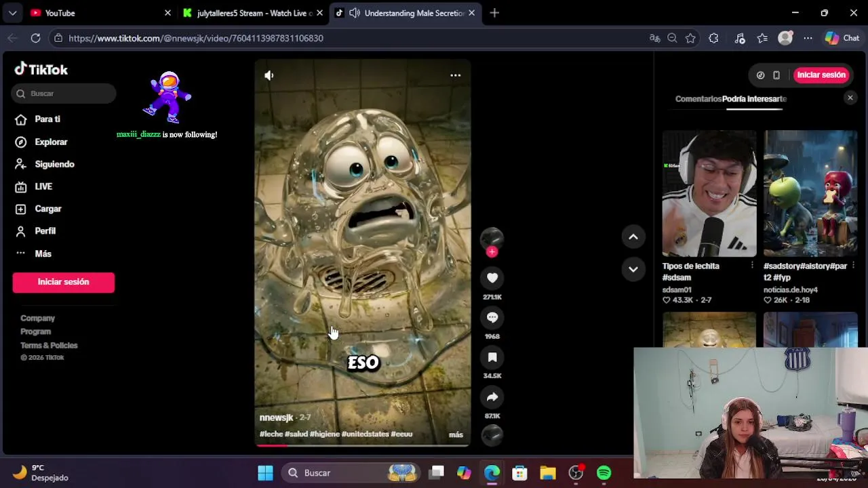Image resolution: width=868 pixels, height=488 pixels.
Task: Open a new browser tab
Action: pos(494,13)
